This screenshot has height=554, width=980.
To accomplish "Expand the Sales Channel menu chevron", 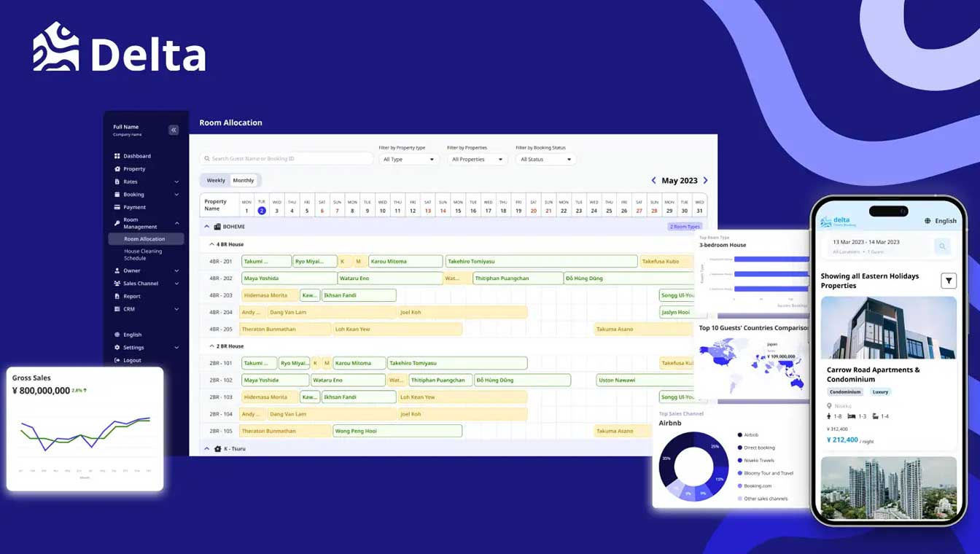I will [x=176, y=284].
